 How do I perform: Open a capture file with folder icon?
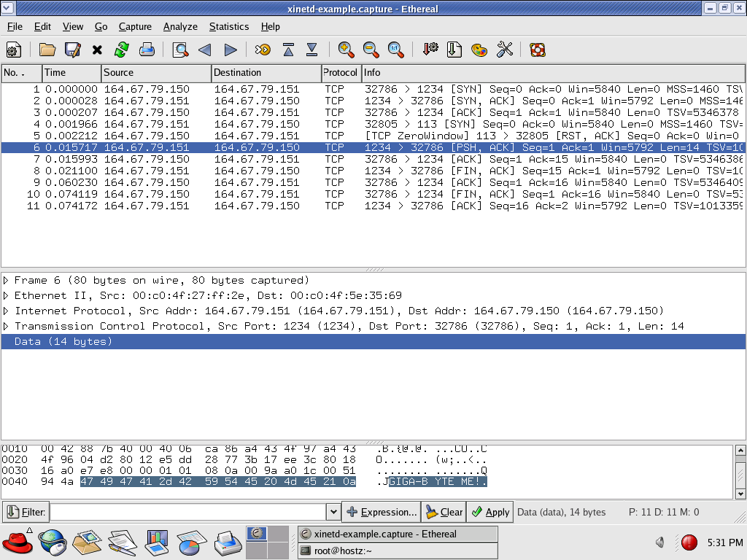point(47,50)
